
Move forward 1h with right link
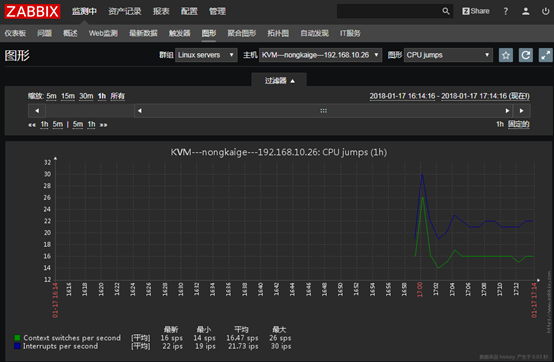(92, 124)
